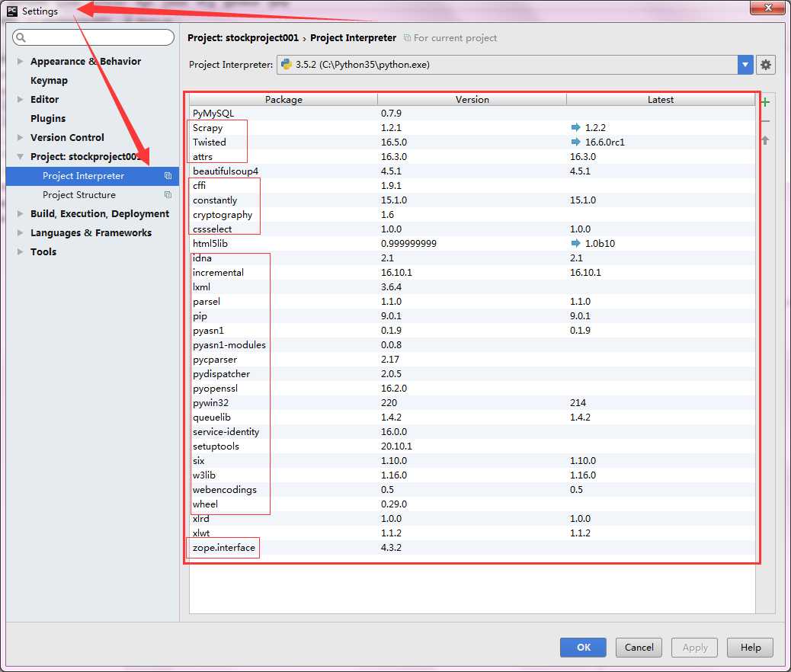Click the OK button

(583, 648)
